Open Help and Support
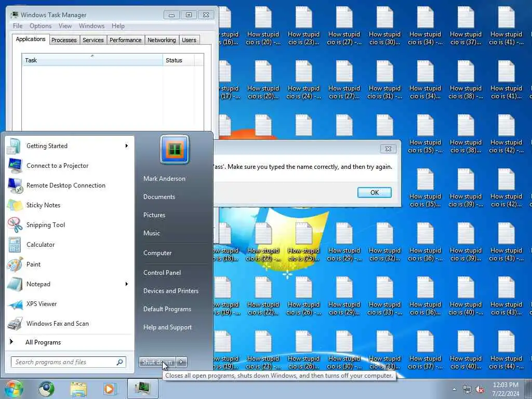 pyautogui.click(x=168, y=327)
